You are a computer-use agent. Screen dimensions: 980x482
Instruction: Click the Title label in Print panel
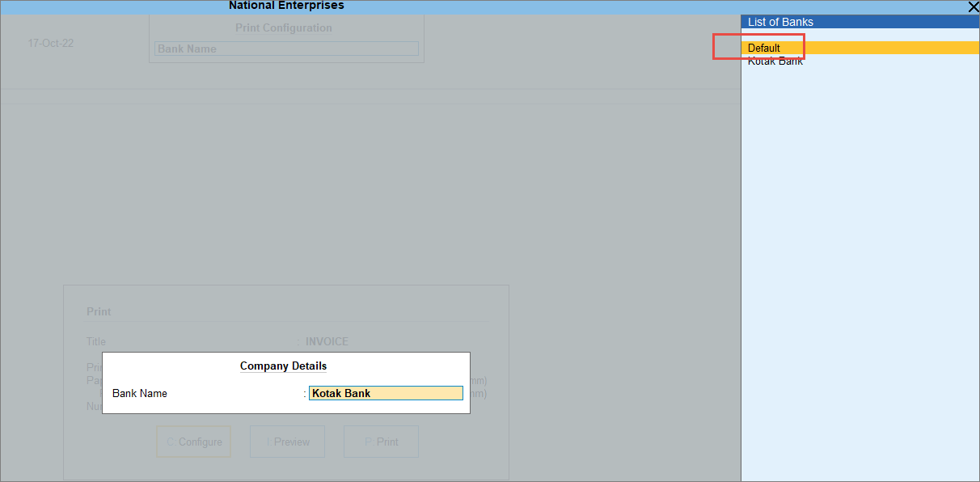click(96, 342)
